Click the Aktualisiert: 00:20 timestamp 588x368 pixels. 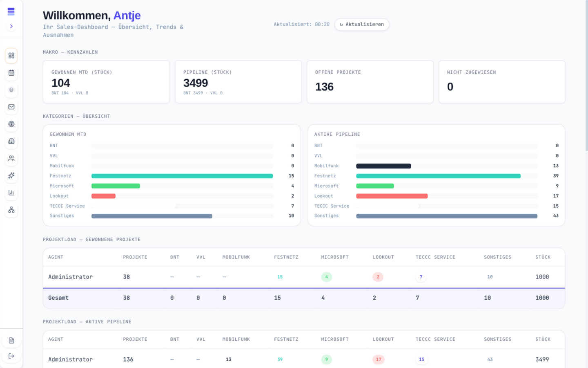coord(301,25)
